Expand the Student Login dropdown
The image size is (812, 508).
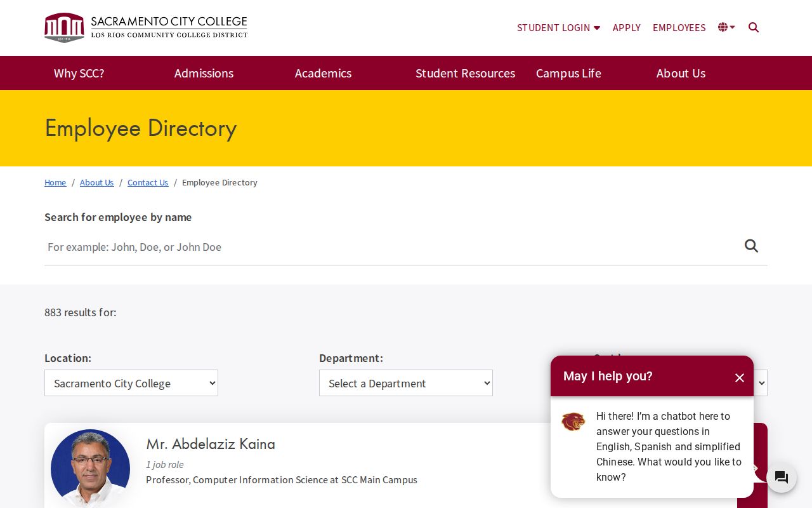coord(558,27)
